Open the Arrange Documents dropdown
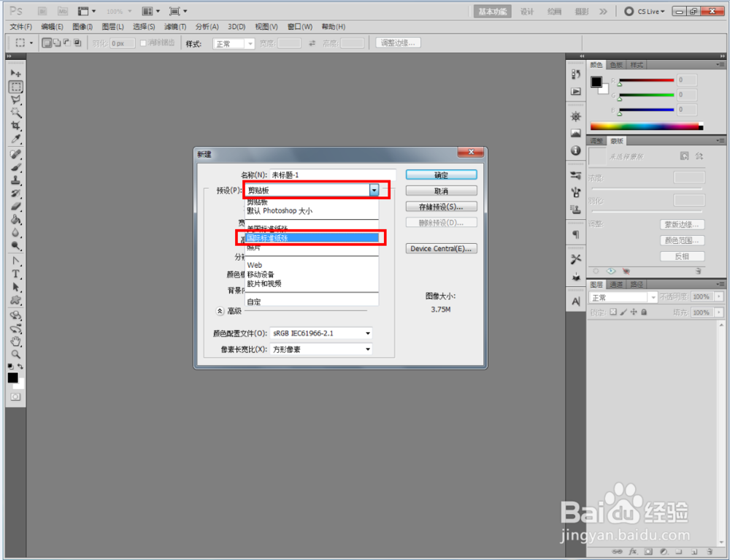The image size is (730, 560). (151, 11)
